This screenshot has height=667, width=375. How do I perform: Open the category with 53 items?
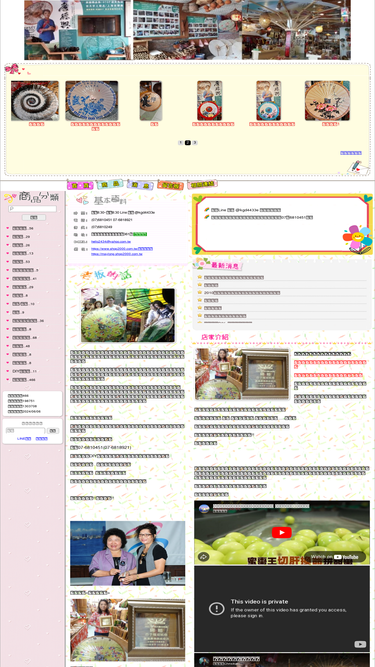coord(21,262)
